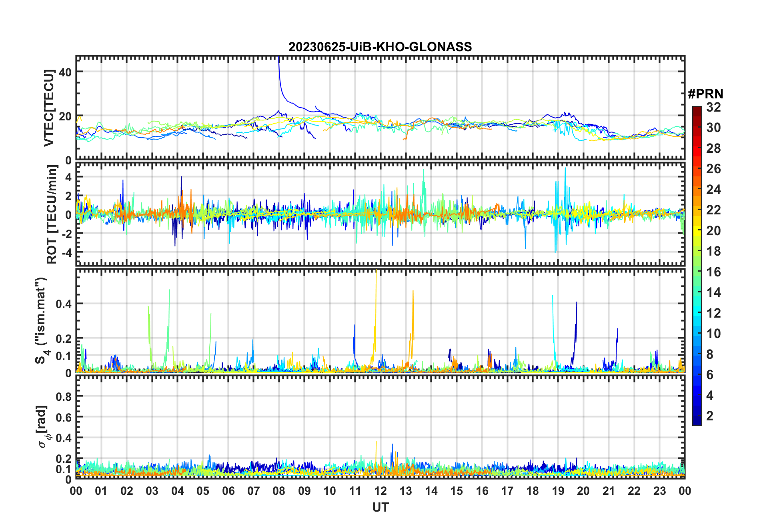Select the 06 hour tick on the UT axis

coord(228,491)
